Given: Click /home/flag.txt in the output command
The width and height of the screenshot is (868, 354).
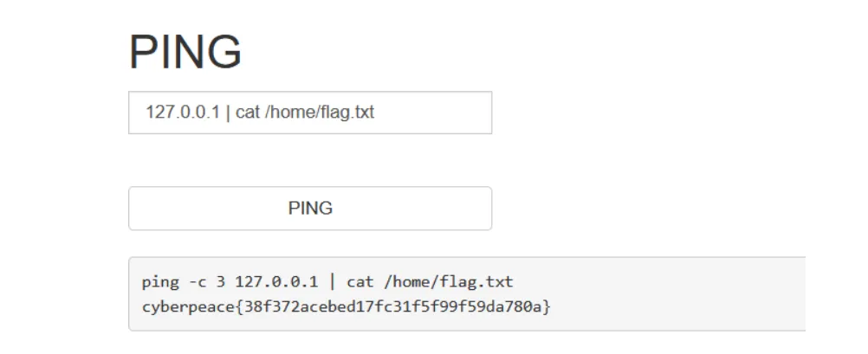Looking at the screenshot, I should (x=447, y=282).
